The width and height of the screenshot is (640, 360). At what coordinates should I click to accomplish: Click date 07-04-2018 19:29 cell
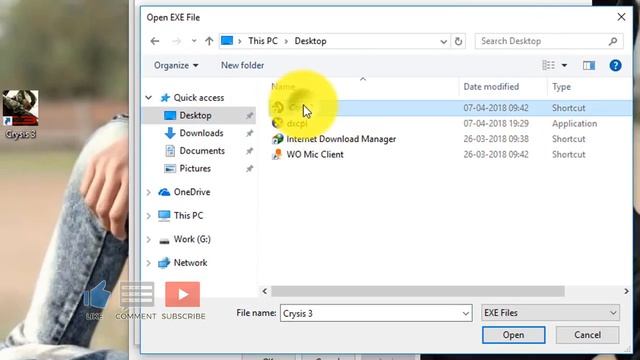[496, 123]
